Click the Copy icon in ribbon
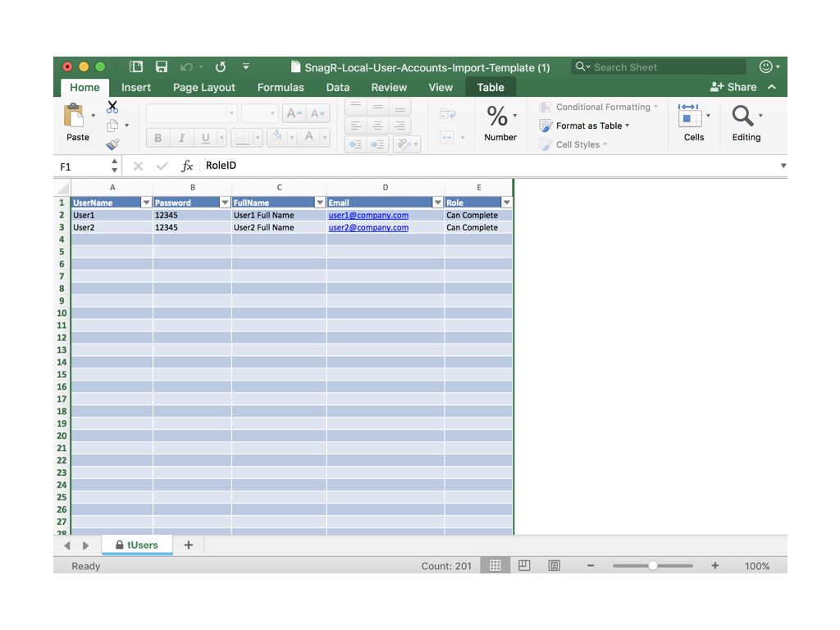This screenshot has height=630, width=840. click(112, 126)
